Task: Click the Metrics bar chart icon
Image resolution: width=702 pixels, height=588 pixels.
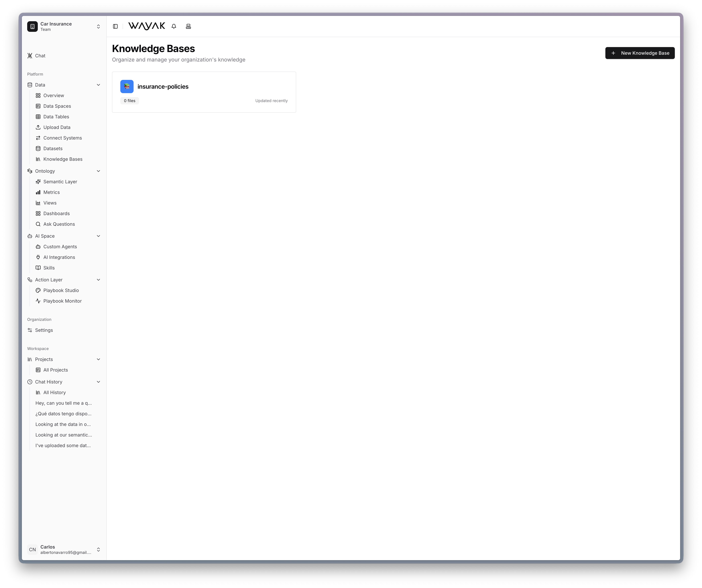Action: [x=38, y=193]
